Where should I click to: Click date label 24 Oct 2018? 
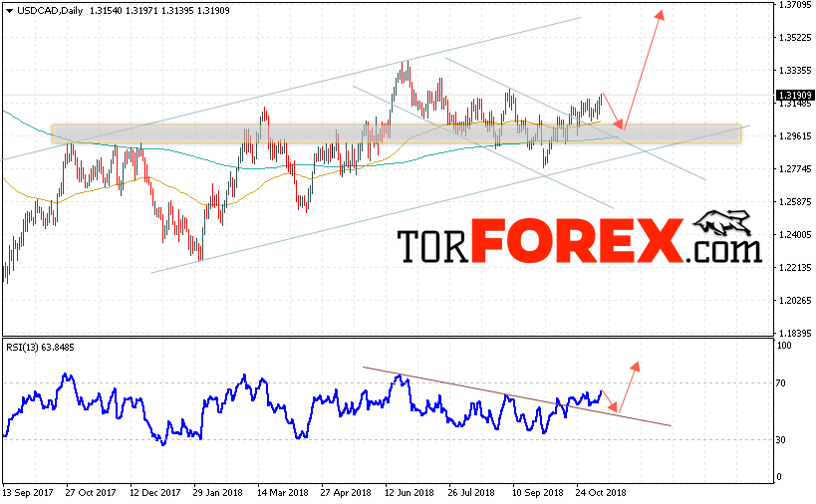coord(601,492)
